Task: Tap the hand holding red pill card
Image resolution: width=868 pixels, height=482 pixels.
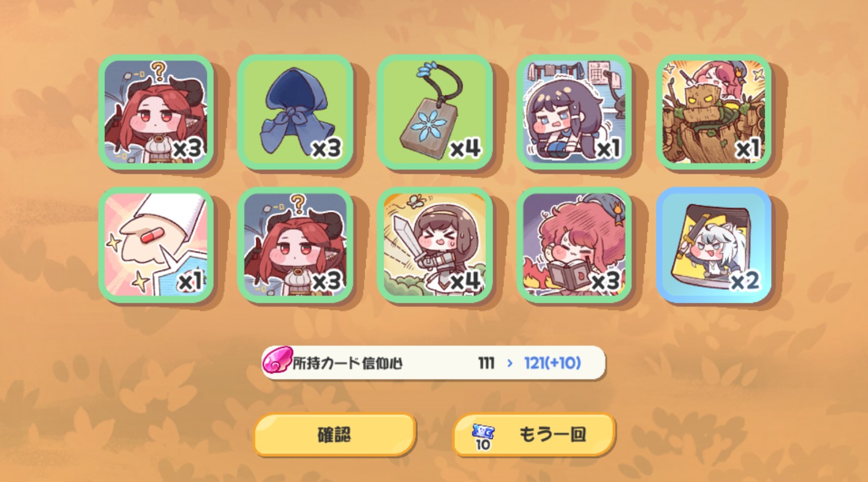Action: click(x=156, y=245)
